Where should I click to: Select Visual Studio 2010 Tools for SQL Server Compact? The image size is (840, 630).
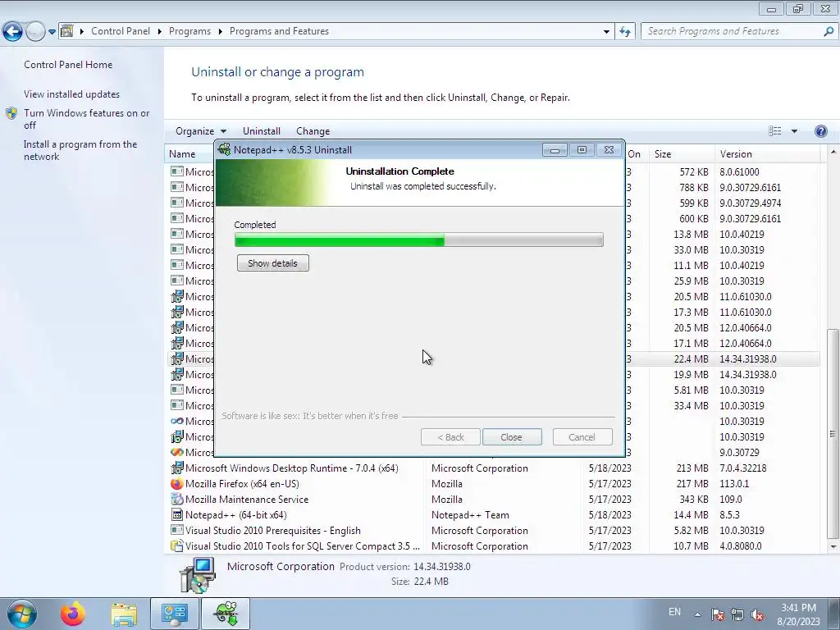click(x=491, y=546)
